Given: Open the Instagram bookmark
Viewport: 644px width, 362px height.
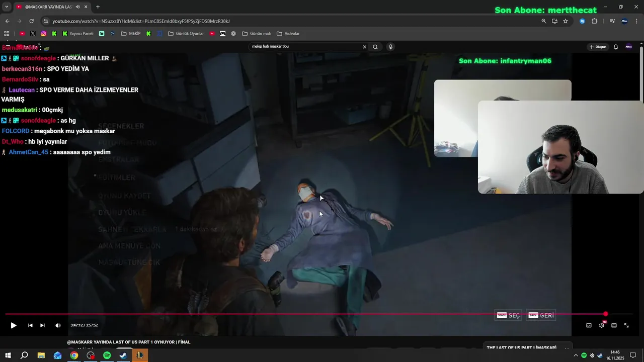Looking at the screenshot, I should [44, 34].
